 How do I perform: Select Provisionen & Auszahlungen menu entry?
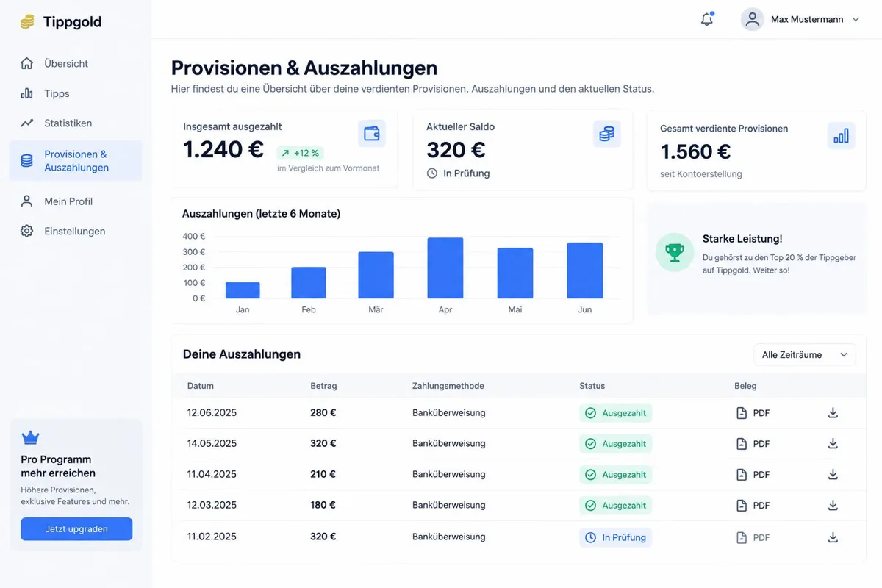(x=75, y=161)
